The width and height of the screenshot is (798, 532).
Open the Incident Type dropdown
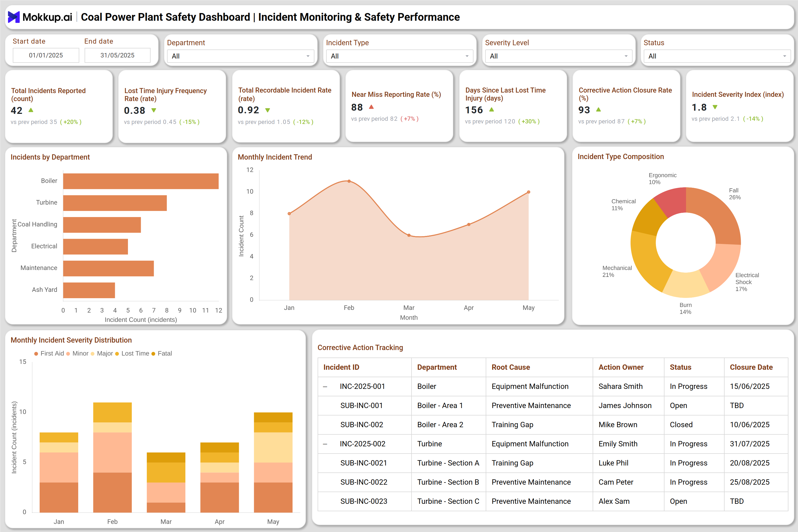pyautogui.click(x=400, y=56)
